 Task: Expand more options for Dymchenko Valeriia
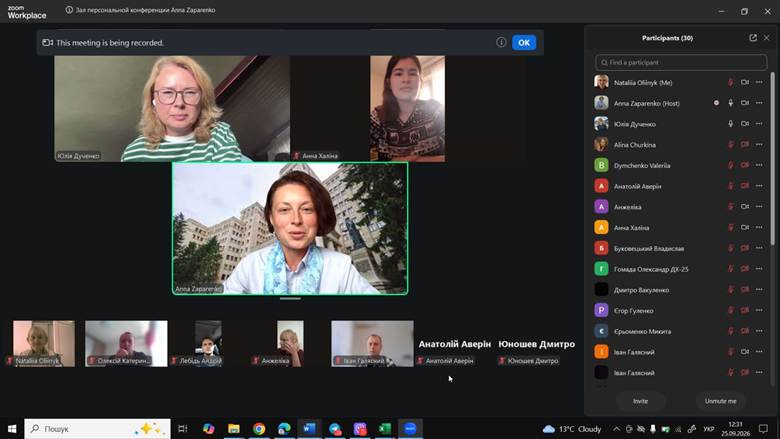pyautogui.click(x=759, y=165)
